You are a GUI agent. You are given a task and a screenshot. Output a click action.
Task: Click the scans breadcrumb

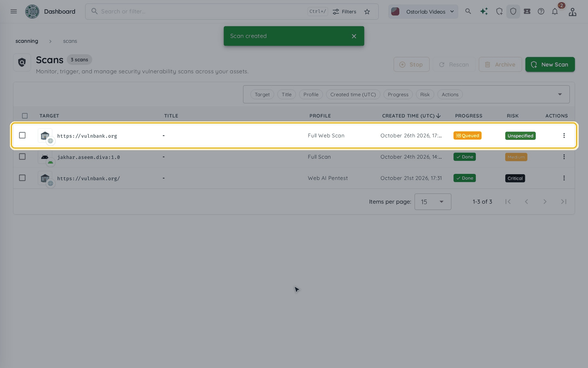point(70,41)
